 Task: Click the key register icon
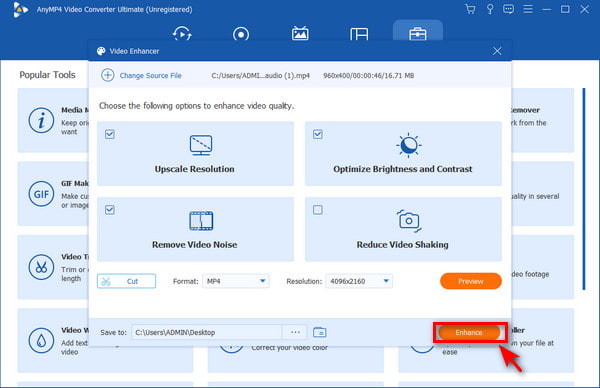490,9
